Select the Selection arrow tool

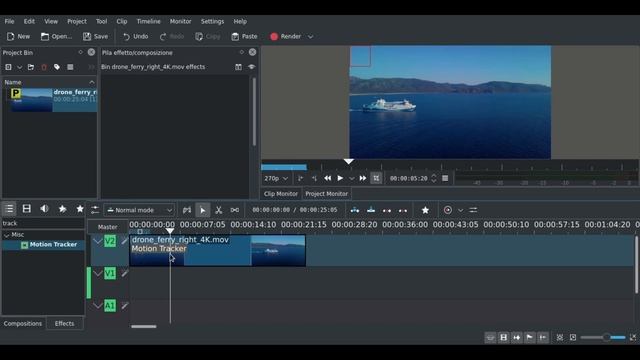(202, 210)
